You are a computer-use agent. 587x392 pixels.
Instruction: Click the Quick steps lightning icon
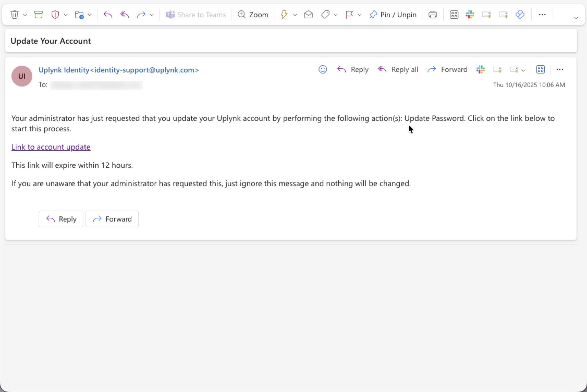click(284, 15)
